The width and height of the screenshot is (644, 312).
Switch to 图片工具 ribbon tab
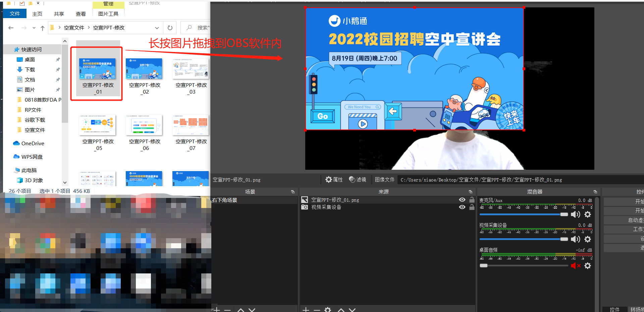coord(108,14)
